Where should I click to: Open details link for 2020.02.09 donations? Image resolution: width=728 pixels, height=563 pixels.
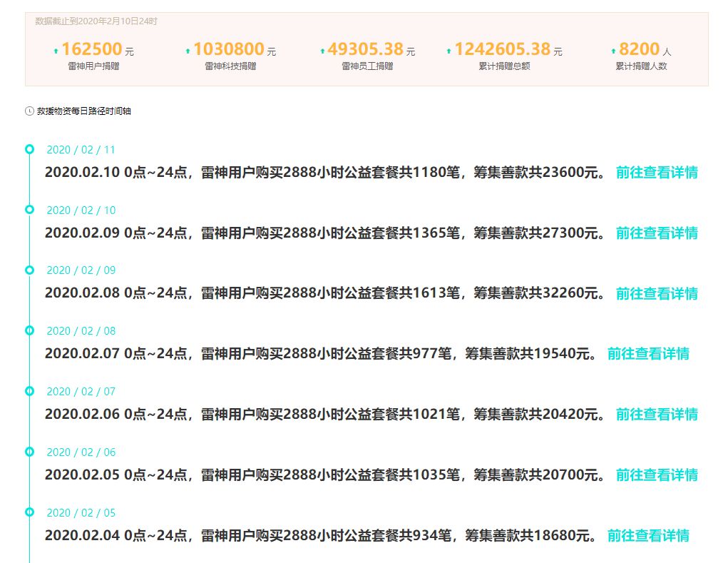pos(657,233)
